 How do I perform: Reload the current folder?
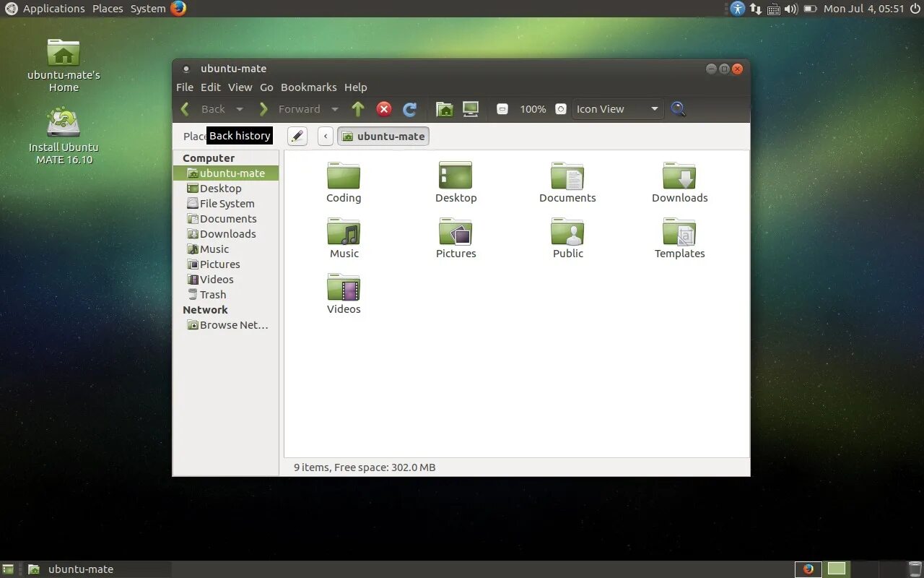coord(409,109)
